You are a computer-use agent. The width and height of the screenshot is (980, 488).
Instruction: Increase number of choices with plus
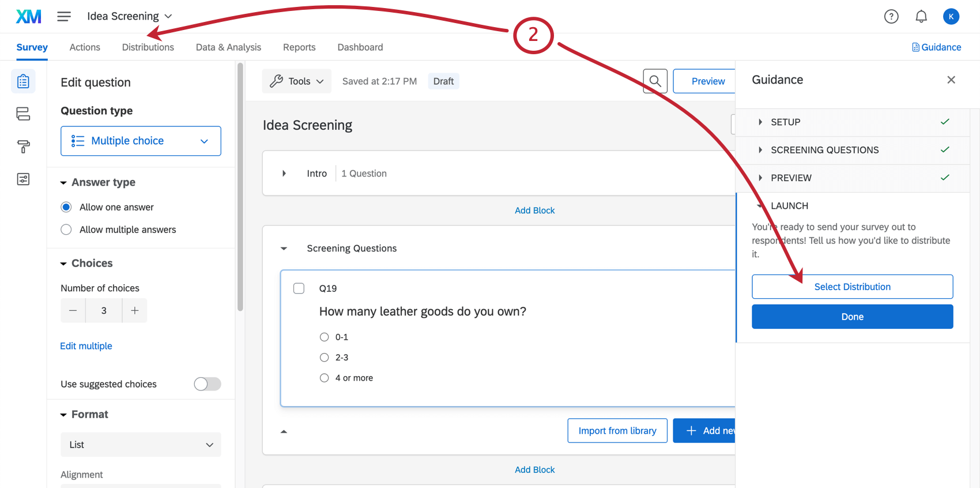click(134, 311)
